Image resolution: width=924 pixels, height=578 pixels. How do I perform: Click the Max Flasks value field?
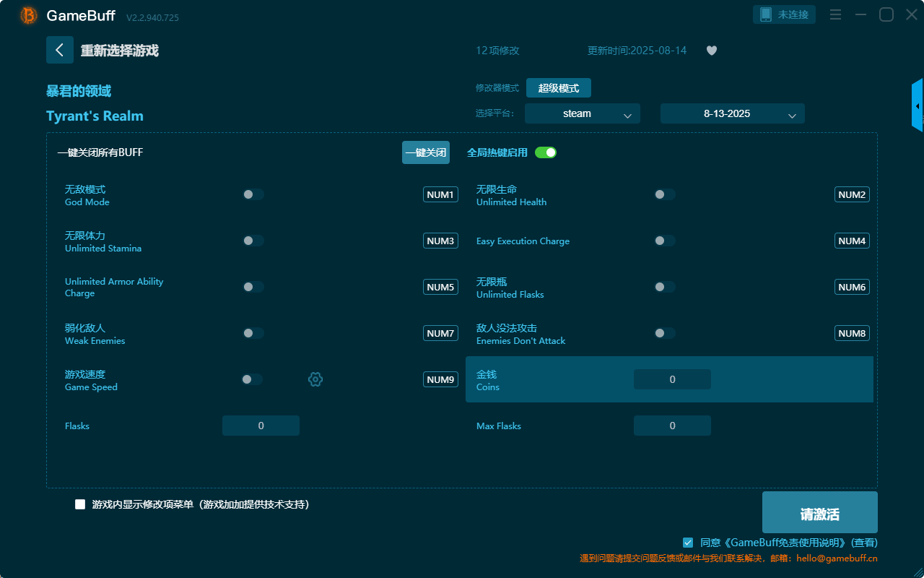[672, 426]
